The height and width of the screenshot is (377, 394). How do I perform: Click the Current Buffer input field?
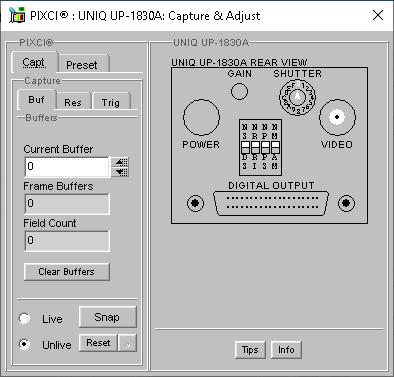click(67, 166)
